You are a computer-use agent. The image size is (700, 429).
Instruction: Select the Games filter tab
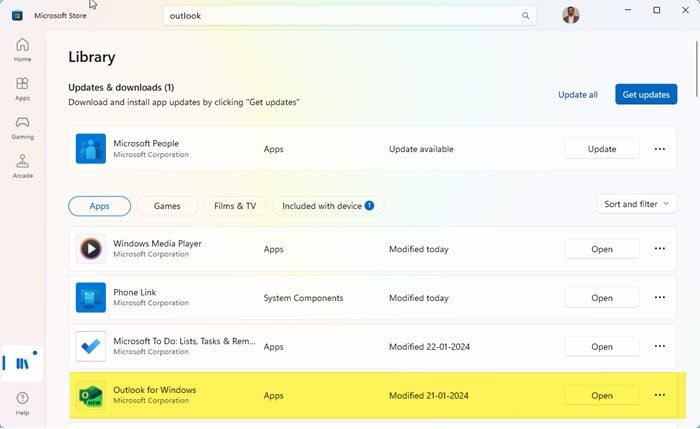pos(167,206)
